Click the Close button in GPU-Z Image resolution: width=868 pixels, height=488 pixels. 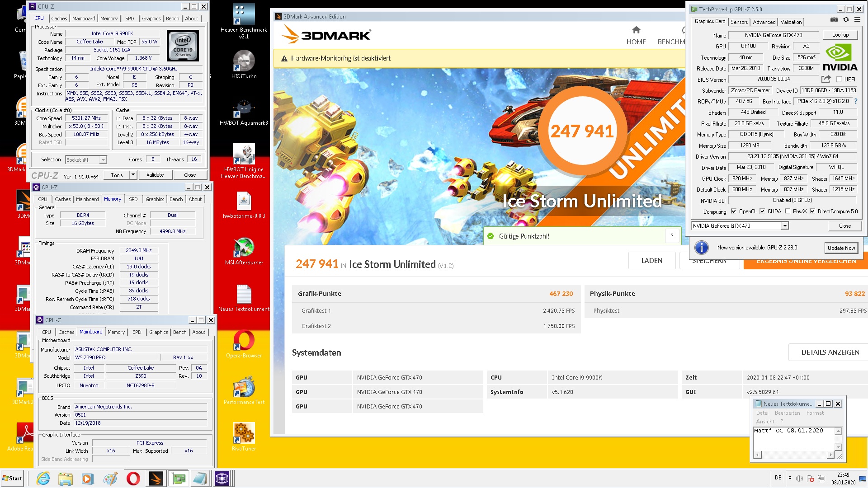click(x=844, y=226)
